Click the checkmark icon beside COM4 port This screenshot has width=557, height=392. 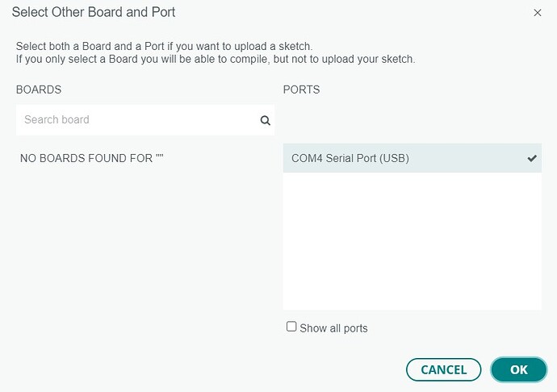click(532, 158)
